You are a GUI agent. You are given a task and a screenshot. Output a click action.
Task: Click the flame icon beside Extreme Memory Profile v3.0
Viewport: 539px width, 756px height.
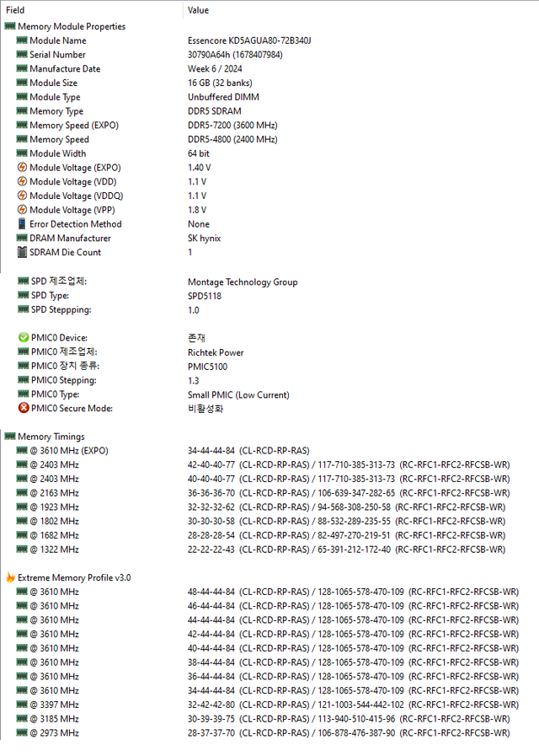click(10, 578)
